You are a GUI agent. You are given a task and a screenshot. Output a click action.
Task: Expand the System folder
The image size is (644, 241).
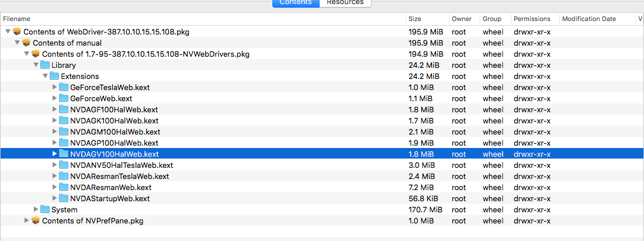click(36, 209)
